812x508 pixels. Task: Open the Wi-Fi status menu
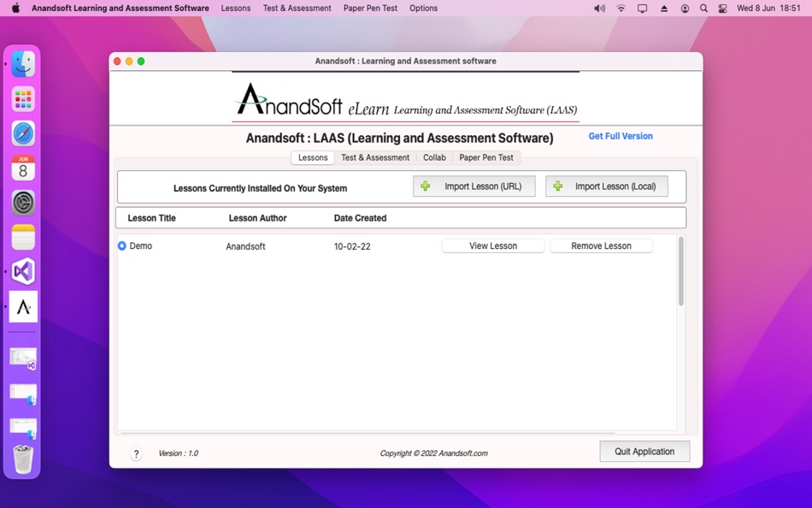click(x=621, y=9)
